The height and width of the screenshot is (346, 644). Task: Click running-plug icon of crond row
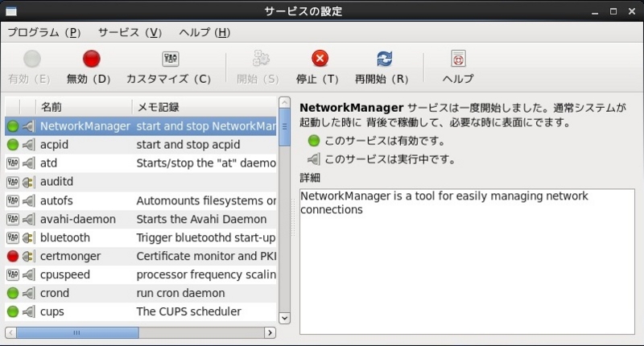pyautogui.click(x=28, y=293)
